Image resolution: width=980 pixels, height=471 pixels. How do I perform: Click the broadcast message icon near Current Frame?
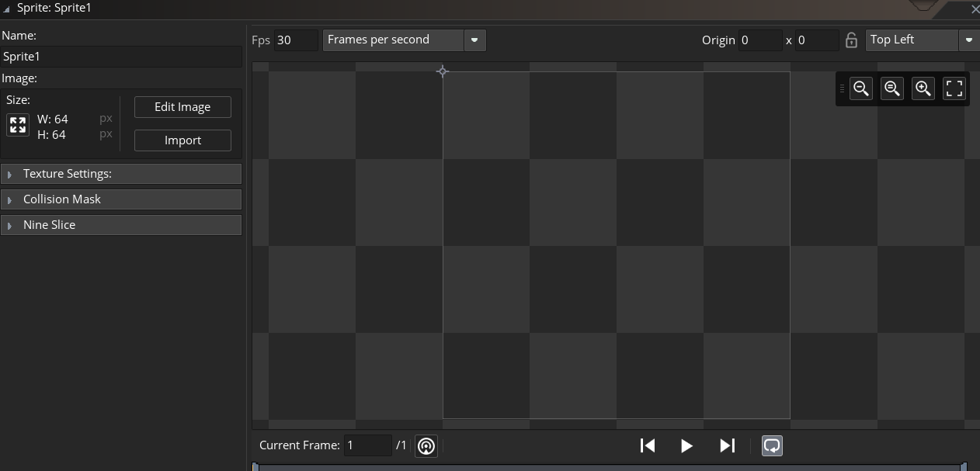pyautogui.click(x=426, y=445)
